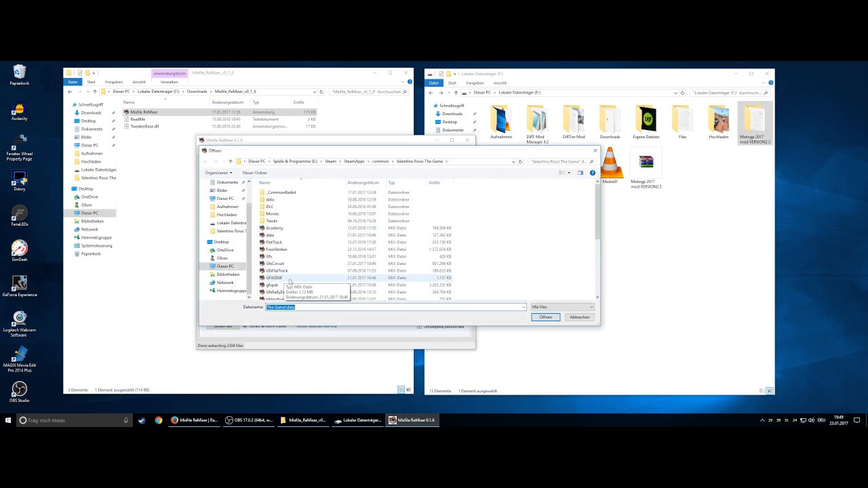This screenshot has height=488, width=868.
Task: Show hidden system tray icons
Action: coord(762,420)
